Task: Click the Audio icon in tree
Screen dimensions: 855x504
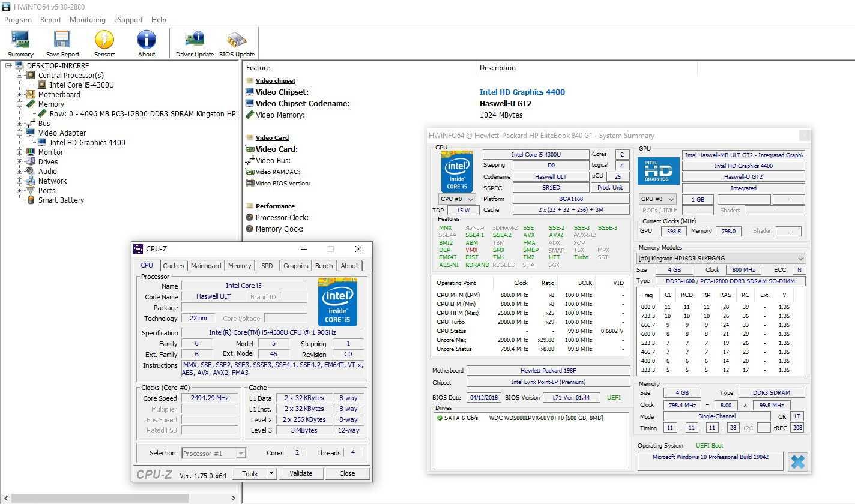Action: pos(31,172)
